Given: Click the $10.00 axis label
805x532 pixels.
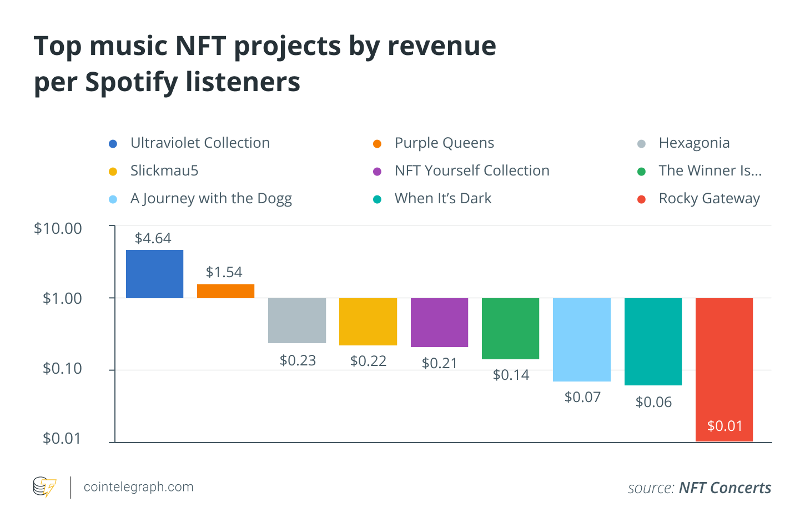Looking at the screenshot, I should (58, 229).
